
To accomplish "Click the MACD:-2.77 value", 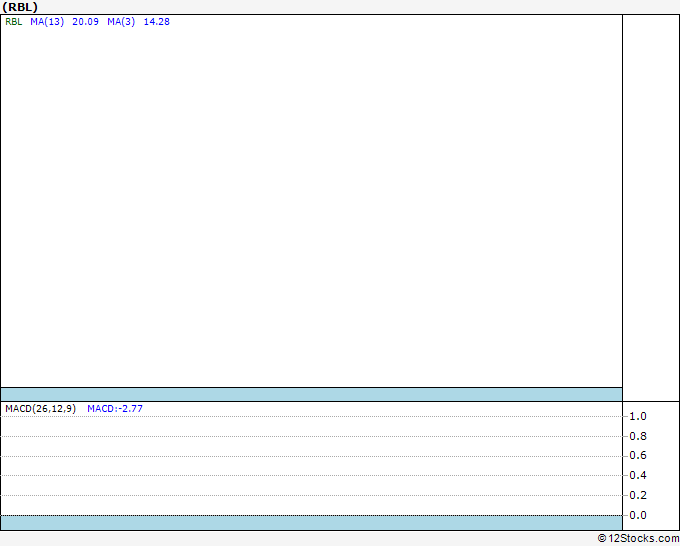I will [x=115, y=409].
